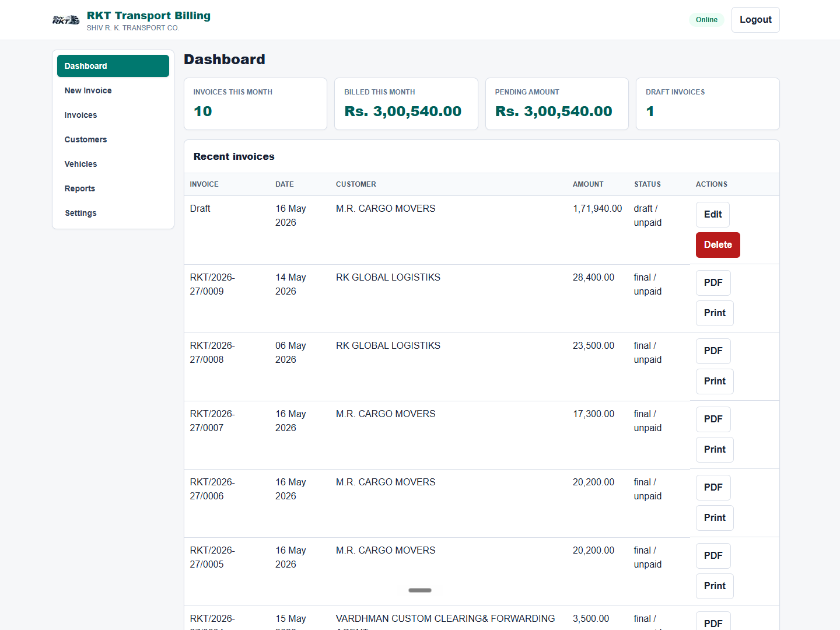Click PDF button in VARDHMAN CUSTOM CLEARING row
The height and width of the screenshot is (630, 840).
coord(713,622)
